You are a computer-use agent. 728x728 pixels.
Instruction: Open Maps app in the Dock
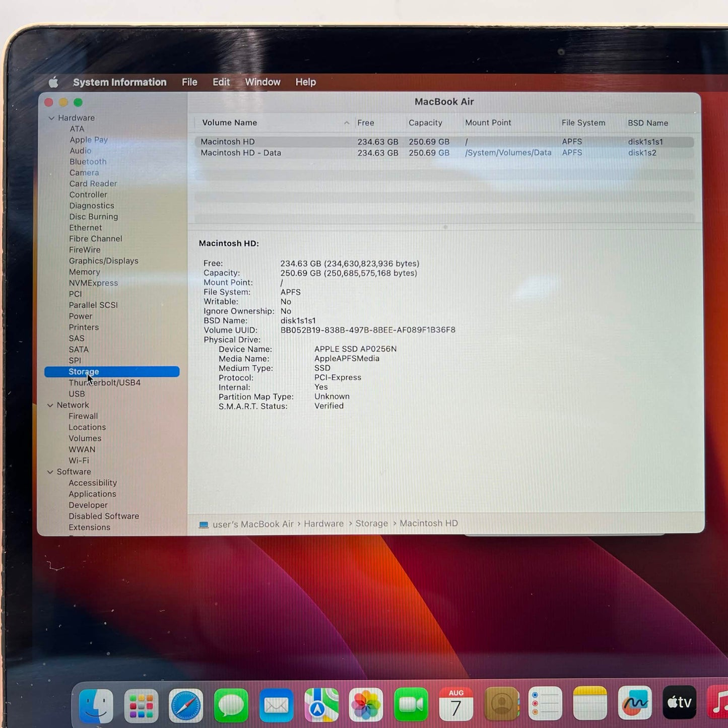[321, 704]
